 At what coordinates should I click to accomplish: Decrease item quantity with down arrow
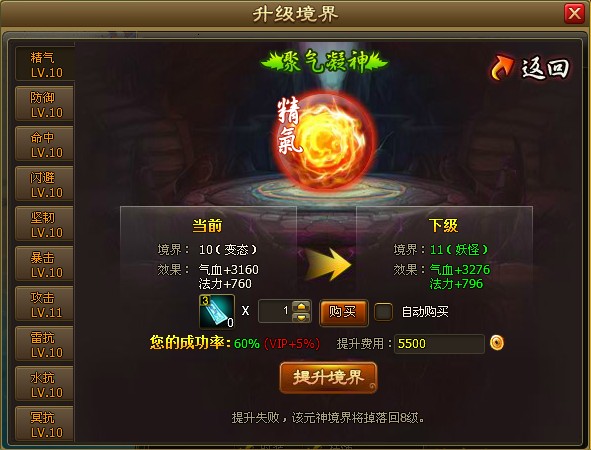pos(301,317)
